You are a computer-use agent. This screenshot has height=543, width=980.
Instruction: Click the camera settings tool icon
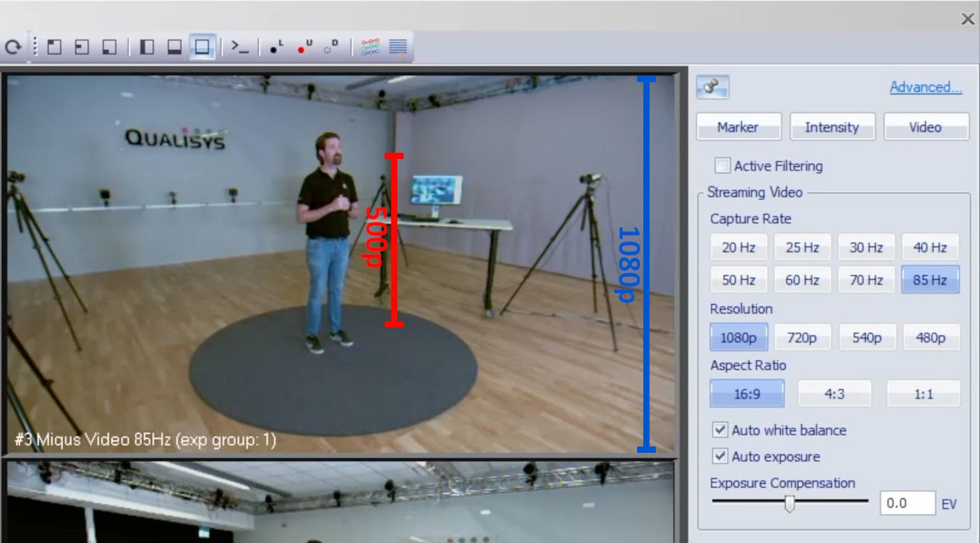point(712,87)
